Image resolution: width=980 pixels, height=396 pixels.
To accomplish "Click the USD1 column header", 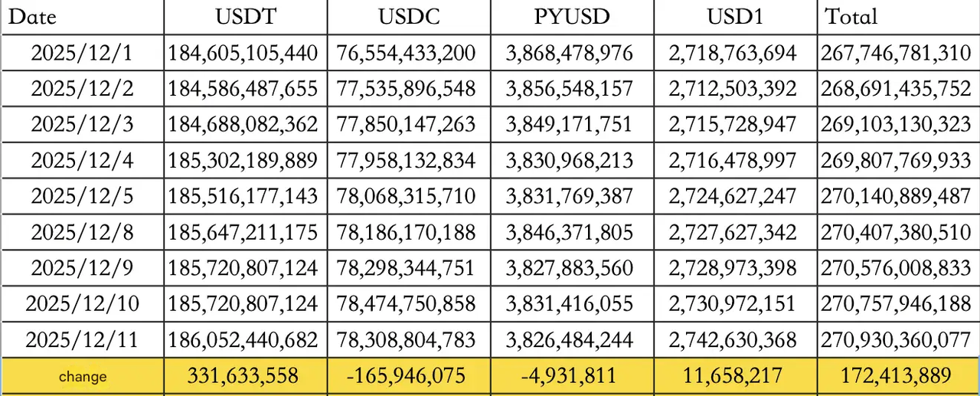I will coord(733,17).
